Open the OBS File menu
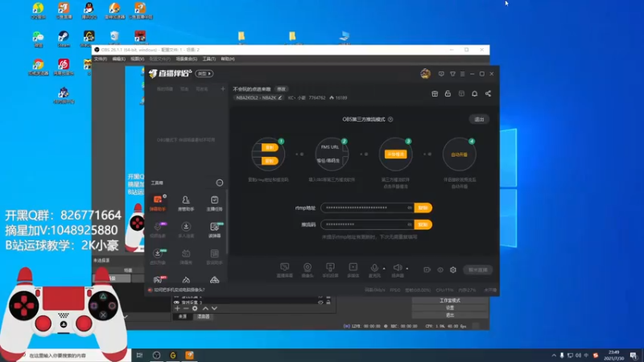644x362 pixels. (100, 59)
